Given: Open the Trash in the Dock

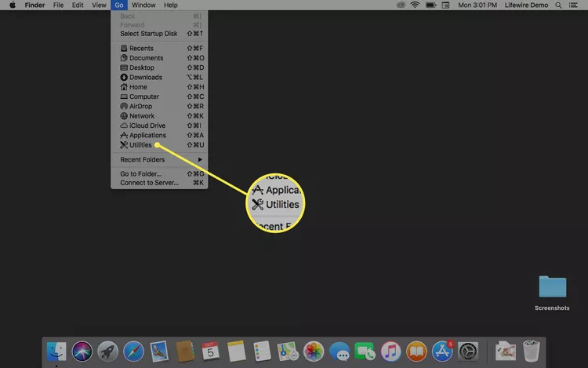Looking at the screenshot, I should 532,351.
